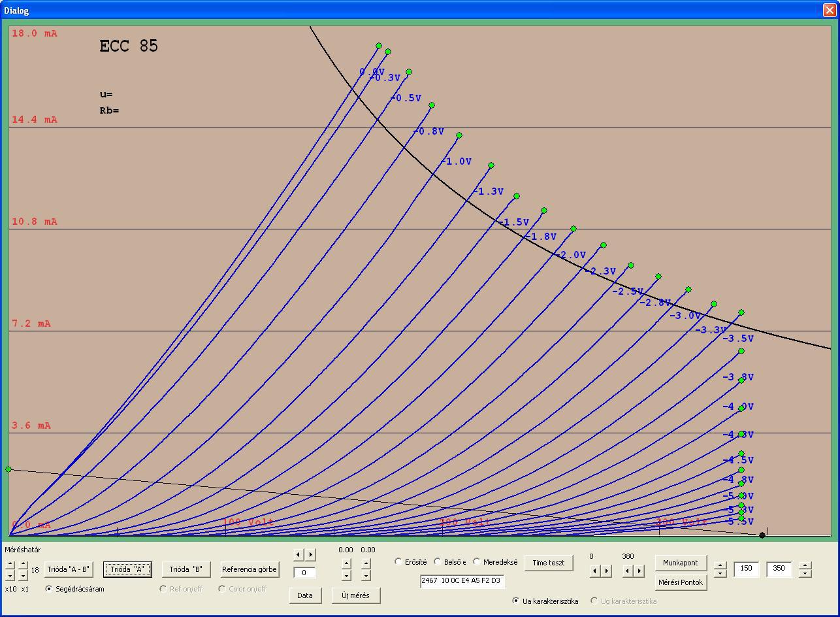Click the up arrow above the x1 label
The image size is (840, 617).
point(23,565)
